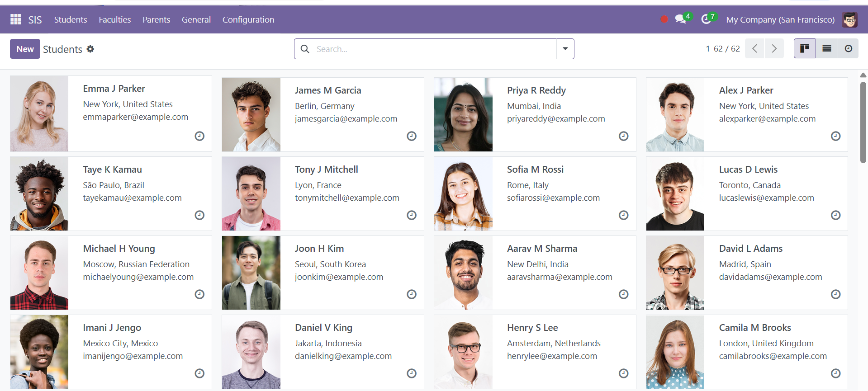Screen dimensions: 868x391
Task: Open Joon H Kim's photo
Action: click(x=251, y=273)
